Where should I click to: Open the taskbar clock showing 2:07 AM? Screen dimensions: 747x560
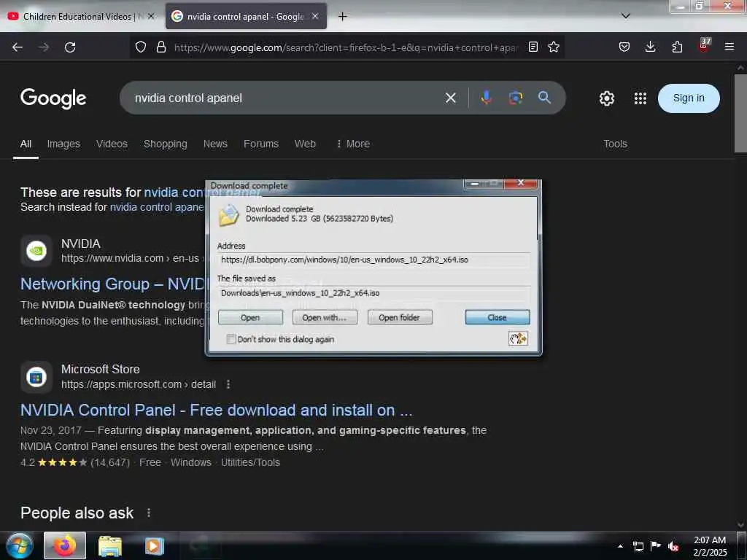click(x=710, y=546)
